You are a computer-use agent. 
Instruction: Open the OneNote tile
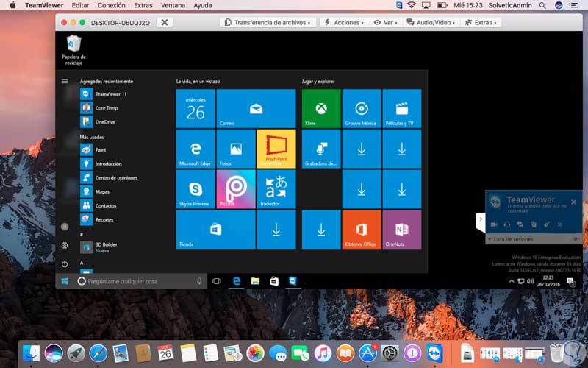[401, 230]
